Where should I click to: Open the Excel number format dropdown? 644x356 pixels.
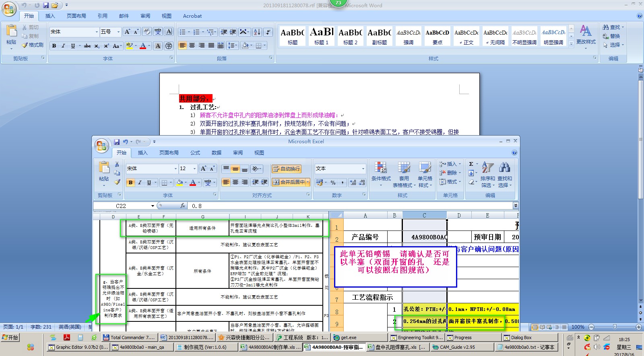point(363,169)
